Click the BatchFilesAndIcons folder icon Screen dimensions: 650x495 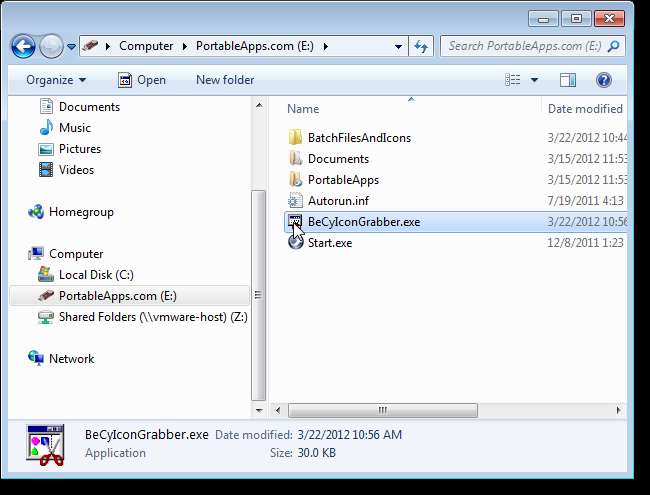click(295, 137)
